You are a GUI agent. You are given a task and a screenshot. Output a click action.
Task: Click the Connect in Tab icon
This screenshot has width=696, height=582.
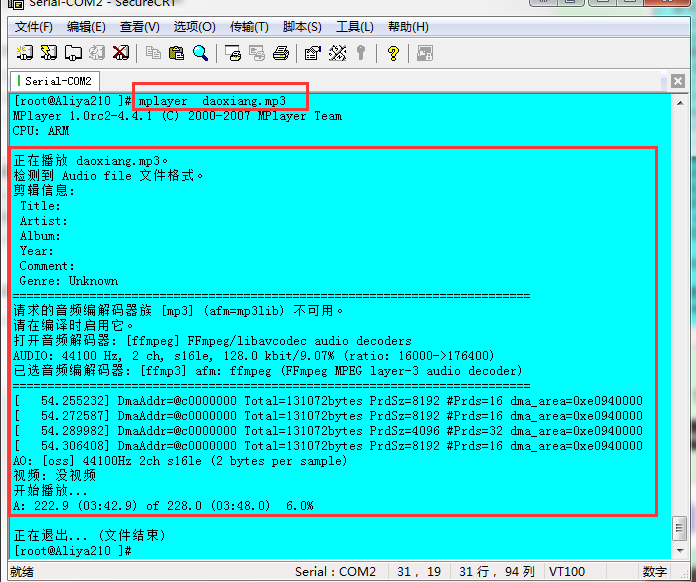point(73,53)
